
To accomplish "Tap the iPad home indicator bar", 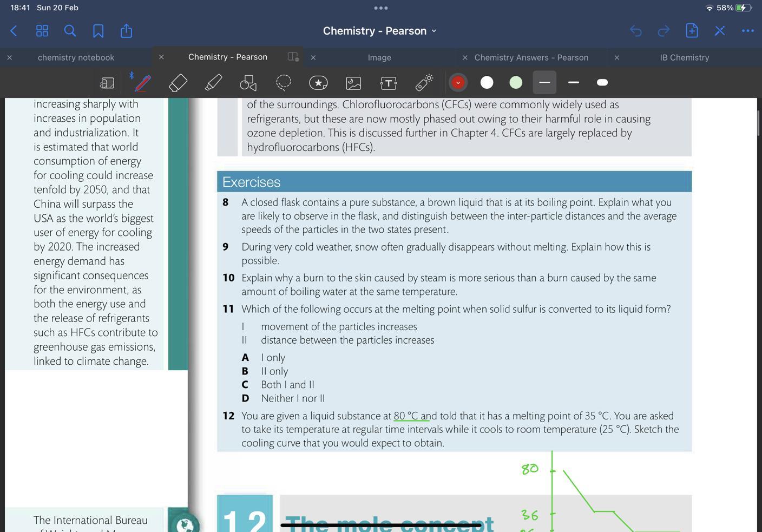I will [x=380, y=525].
